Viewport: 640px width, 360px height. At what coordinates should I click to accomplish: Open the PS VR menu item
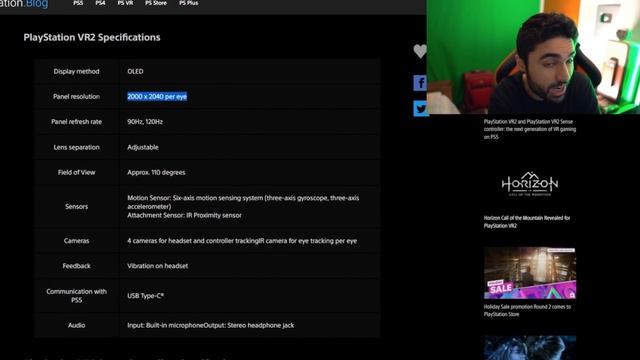coord(125,3)
